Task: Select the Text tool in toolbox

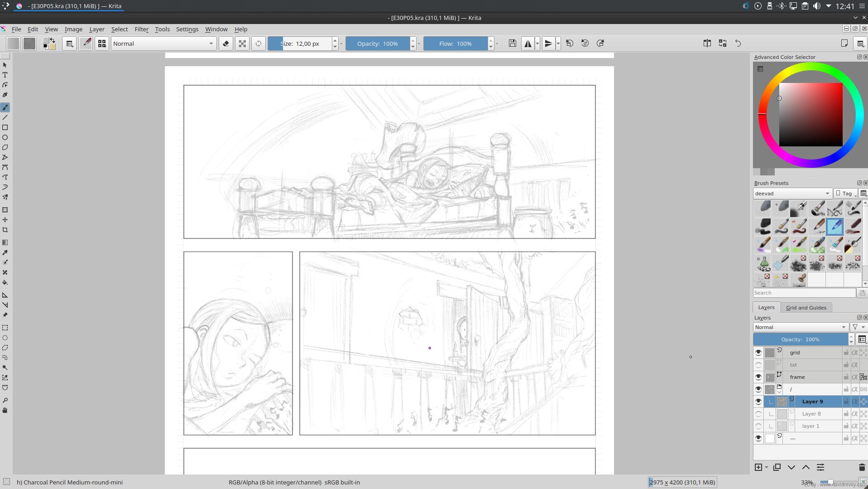Action: coord(5,75)
